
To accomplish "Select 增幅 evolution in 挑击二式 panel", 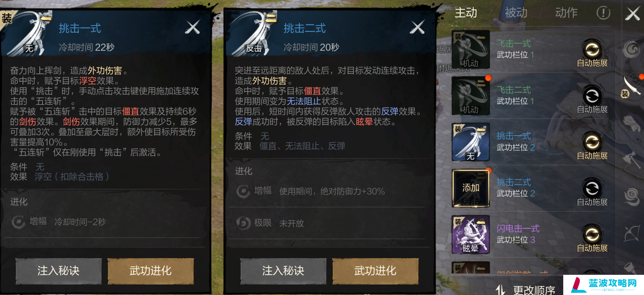I will (x=311, y=191).
